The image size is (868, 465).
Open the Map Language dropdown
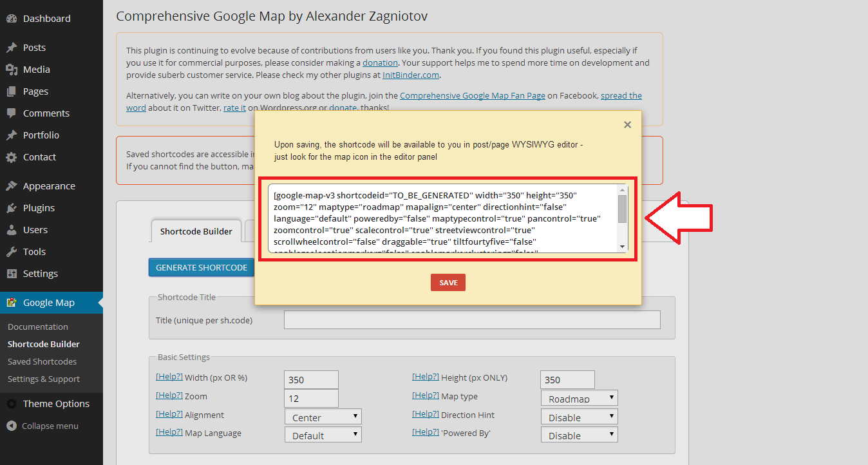(x=323, y=435)
